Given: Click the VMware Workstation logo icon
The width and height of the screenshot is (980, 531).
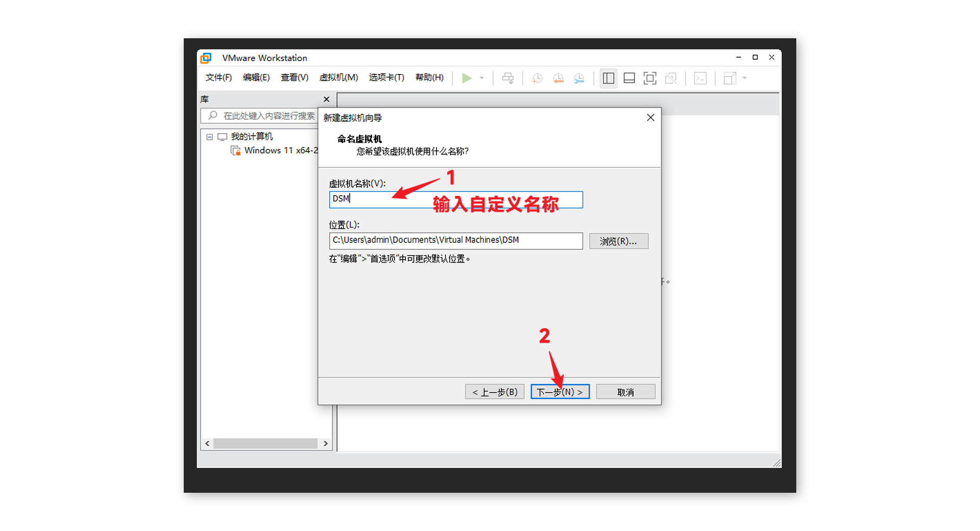Looking at the screenshot, I should pyautogui.click(x=206, y=58).
